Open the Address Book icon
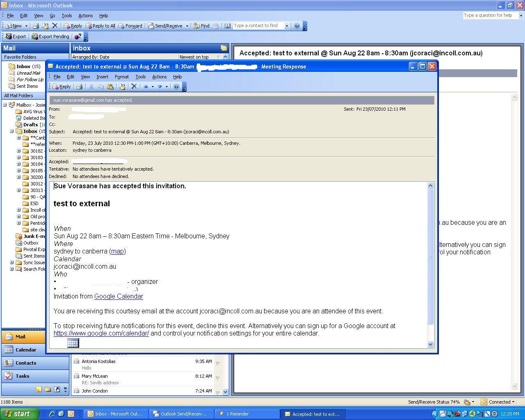 228,25
